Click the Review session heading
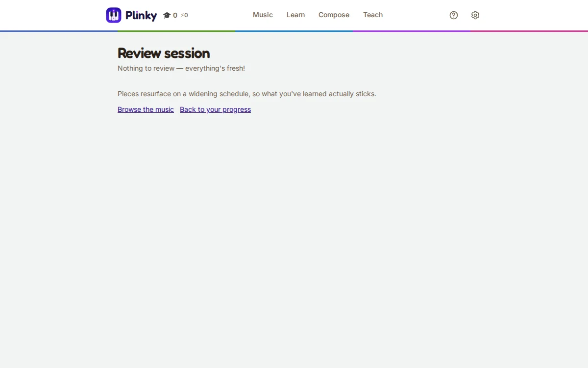The width and height of the screenshot is (588, 368). click(x=164, y=53)
